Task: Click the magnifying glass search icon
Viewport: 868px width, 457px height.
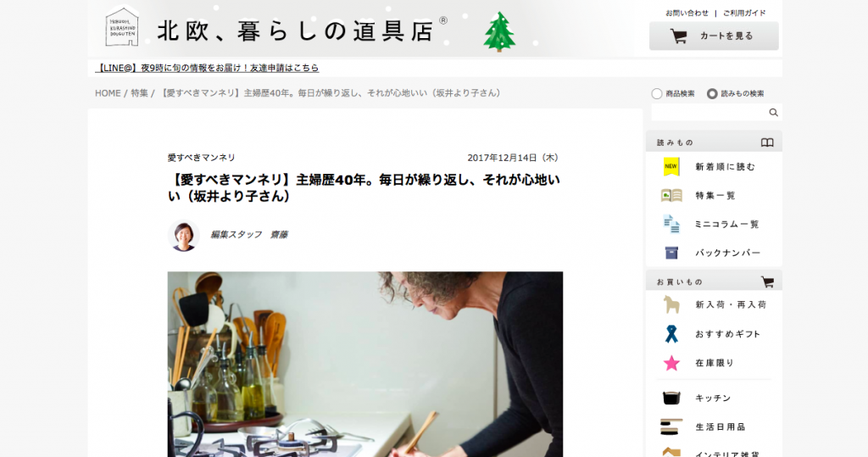Action: click(773, 113)
